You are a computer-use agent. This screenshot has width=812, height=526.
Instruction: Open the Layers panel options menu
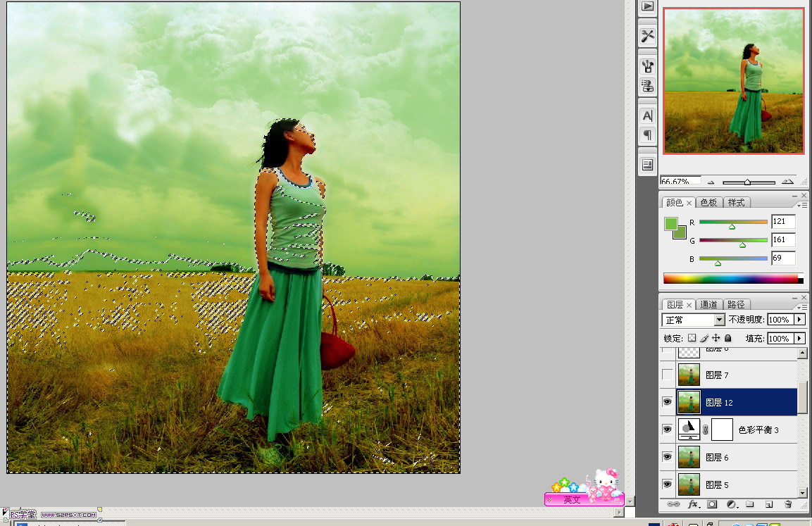coord(802,307)
